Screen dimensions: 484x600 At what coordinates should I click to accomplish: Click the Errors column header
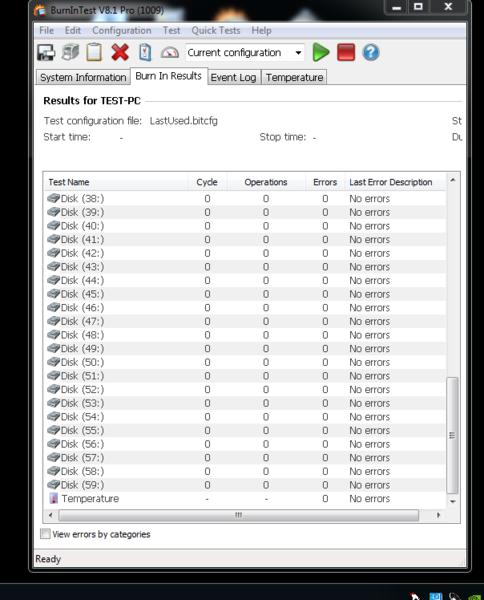pyautogui.click(x=325, y=182)
